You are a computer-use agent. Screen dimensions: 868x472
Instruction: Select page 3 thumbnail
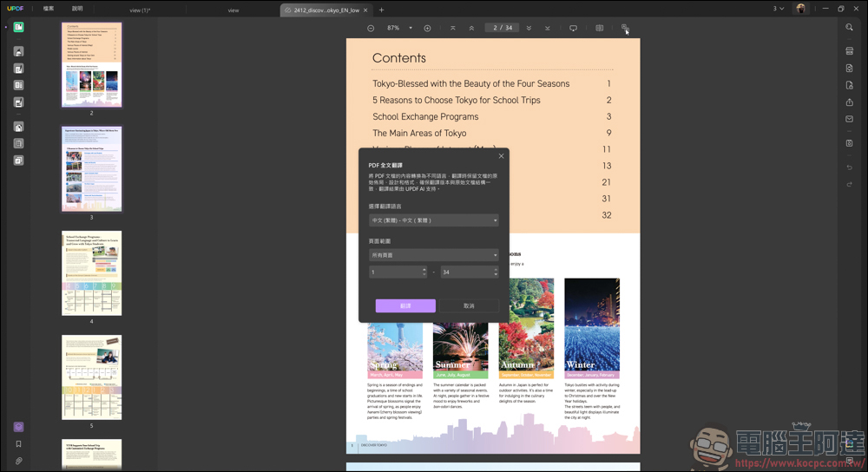point(92,169)
